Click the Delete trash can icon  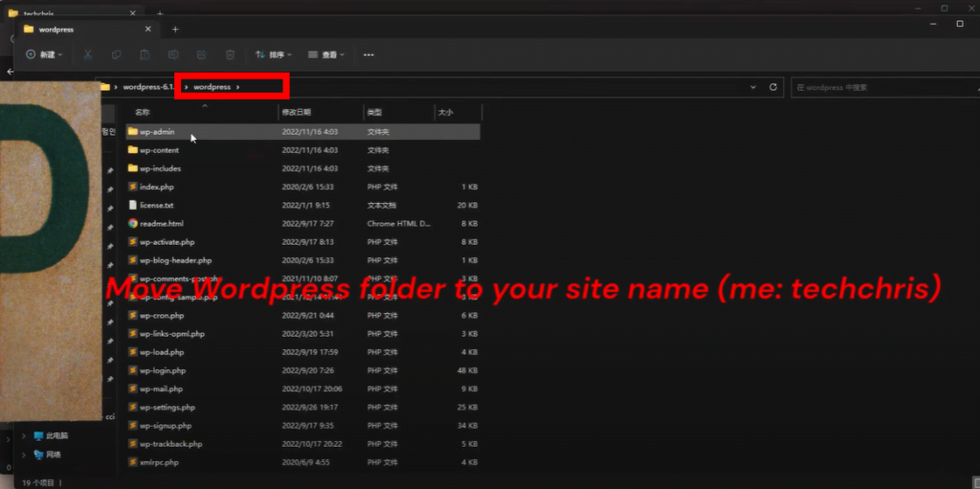[230, 55]
